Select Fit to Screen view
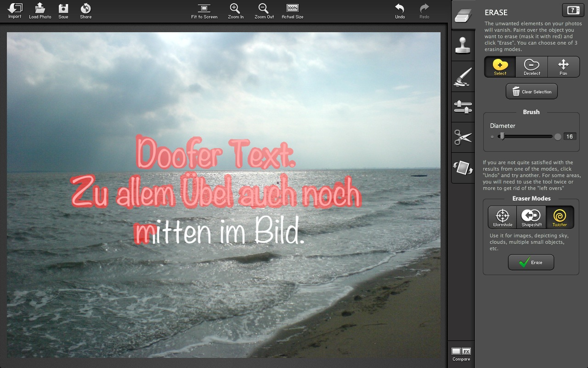588x368 pixels. (204, 11)
